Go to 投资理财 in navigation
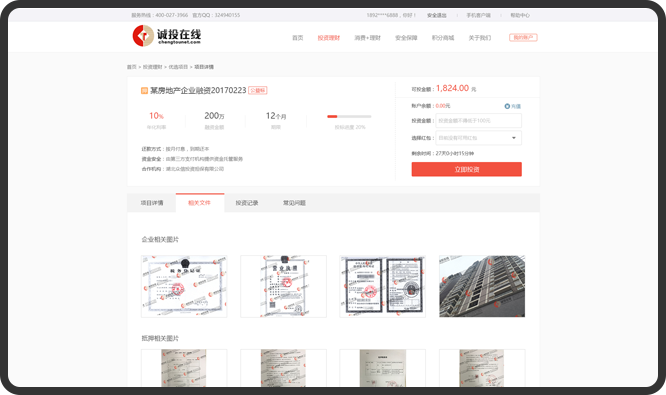Image resolution: width=666 pixels, height=395 pixels. [329, 38]
